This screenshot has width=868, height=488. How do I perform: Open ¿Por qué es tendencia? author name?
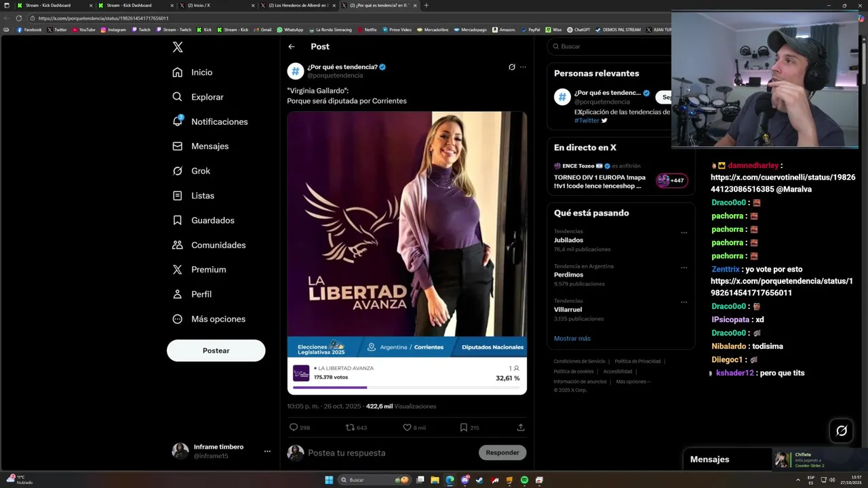(342, 67)
